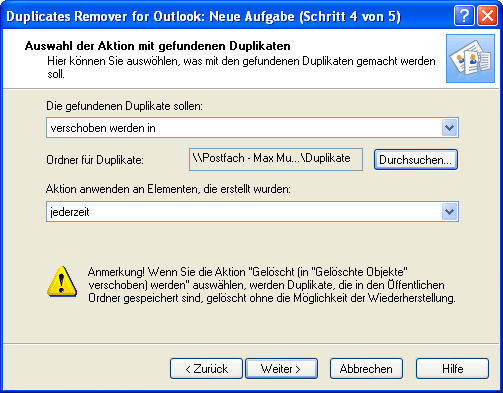Viewport: 503px width, 393px height.
Task: Click the Durchsuchen... browse button
Action: [x=416, y=160]
